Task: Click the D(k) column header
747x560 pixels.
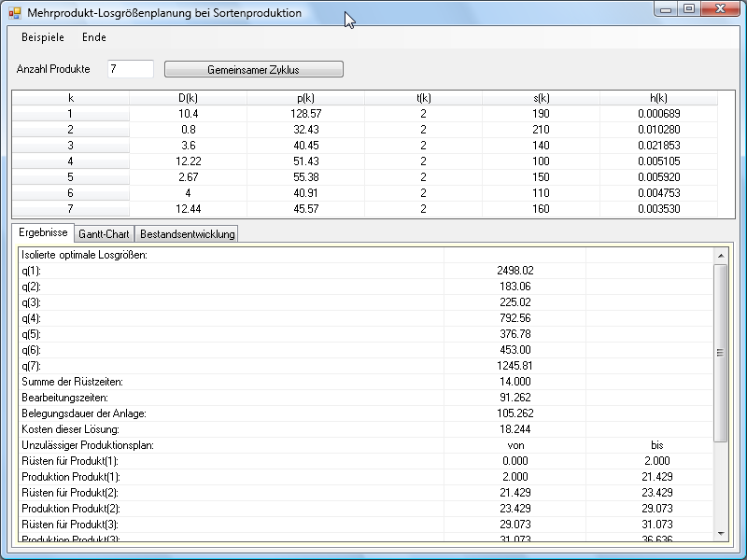Action: pos(188,98)
